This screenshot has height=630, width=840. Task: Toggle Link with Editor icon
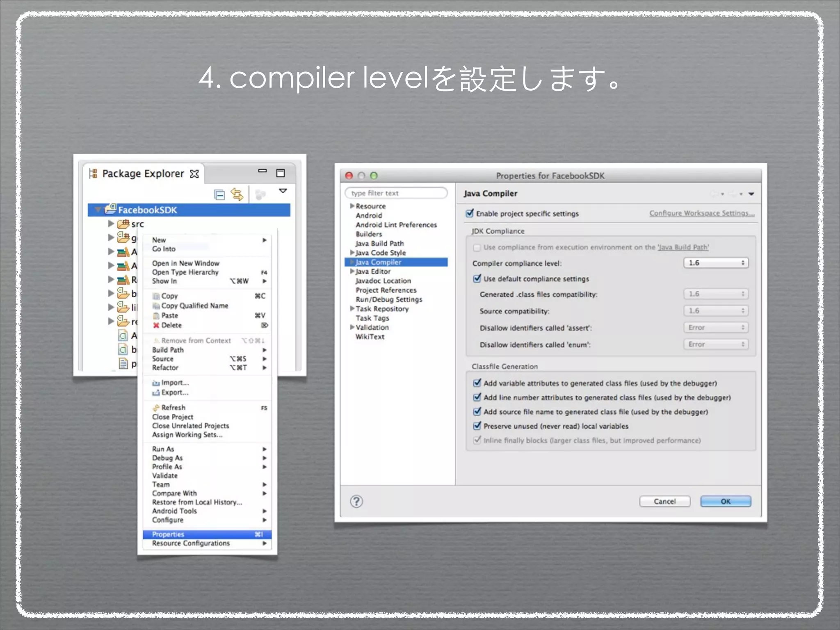pos(237,194)
